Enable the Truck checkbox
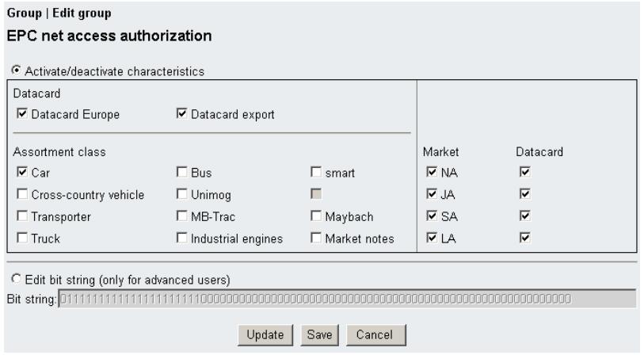644x355 pixels. tap(21, 238)
